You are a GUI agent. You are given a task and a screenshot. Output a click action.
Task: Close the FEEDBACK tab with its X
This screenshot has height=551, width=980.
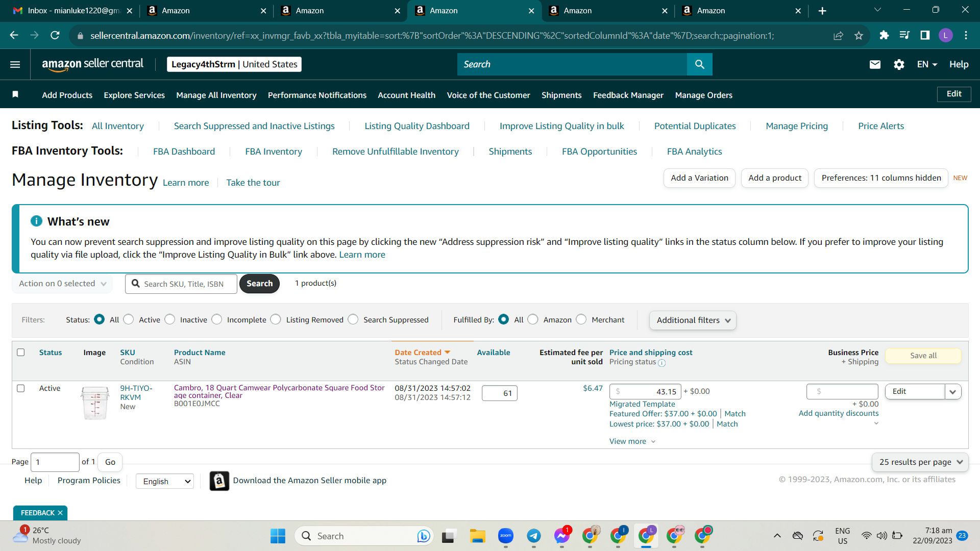60,513
